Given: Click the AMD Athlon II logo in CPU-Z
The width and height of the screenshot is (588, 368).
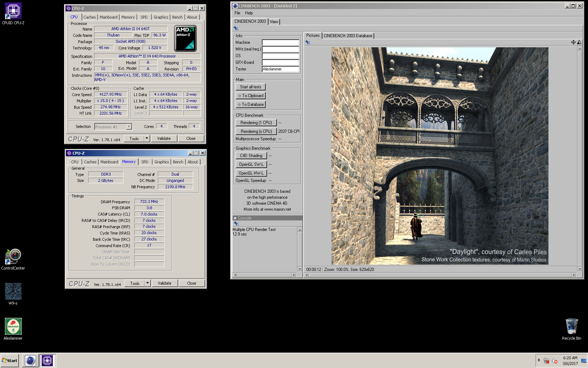Looking at the screenshot, I should click(185, 38).
